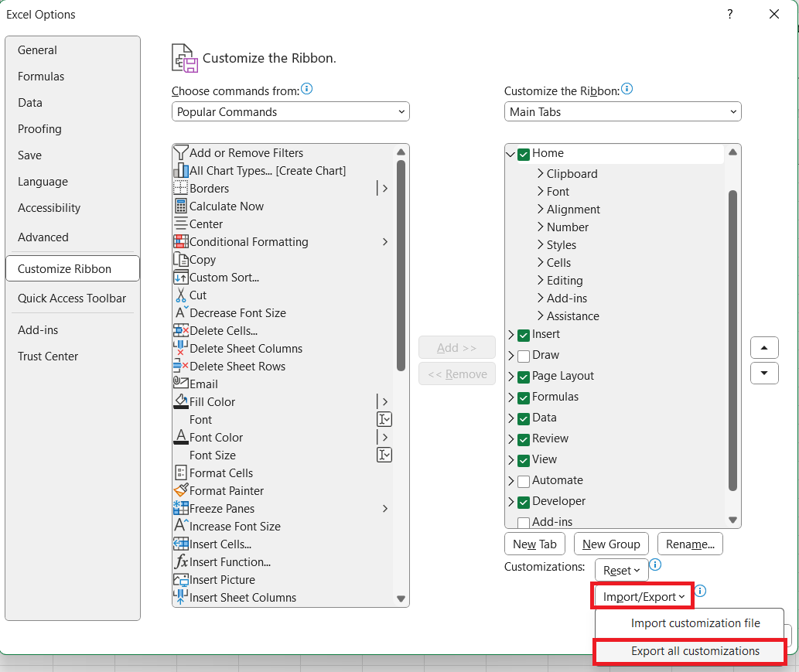The height and width of the screenshot is (672, 799).
Task: Open the Reset dropdown button
Action: pos(621,570)
